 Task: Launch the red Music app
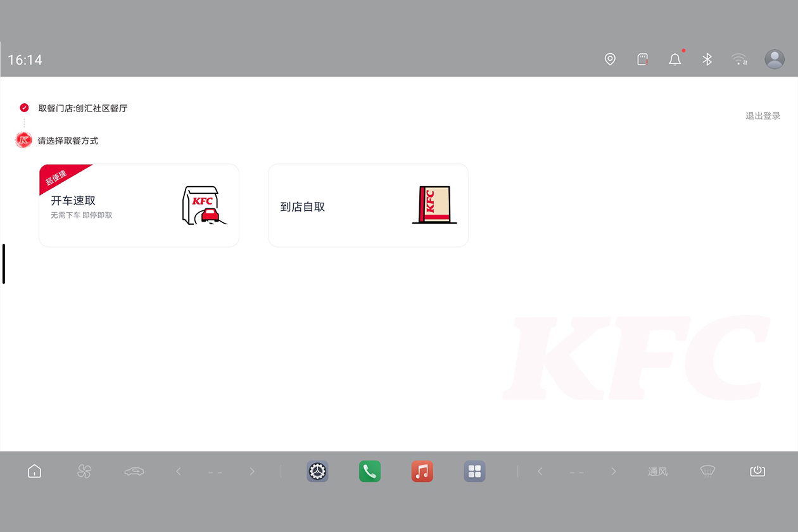(x=422, y=471)
